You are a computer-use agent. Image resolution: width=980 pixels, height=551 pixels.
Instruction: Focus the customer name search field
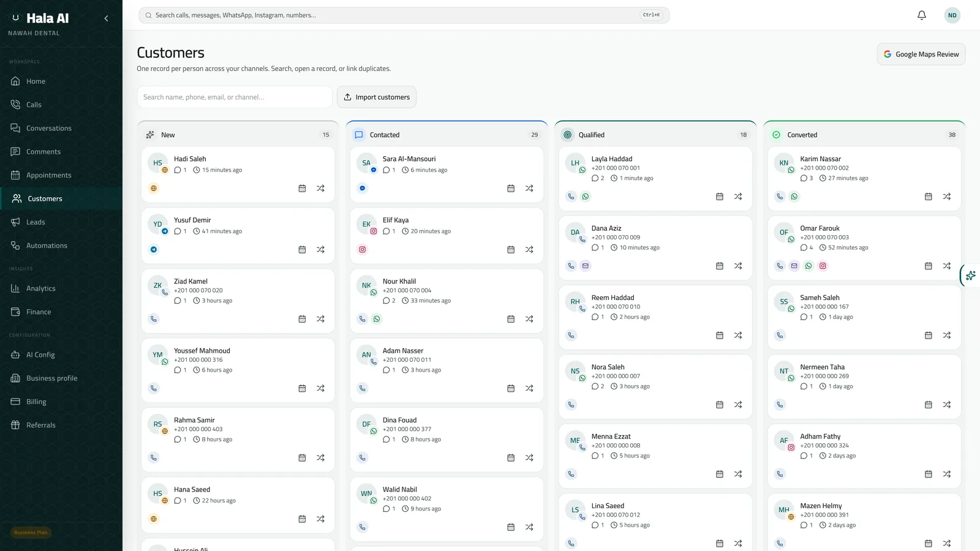[235, 97]
